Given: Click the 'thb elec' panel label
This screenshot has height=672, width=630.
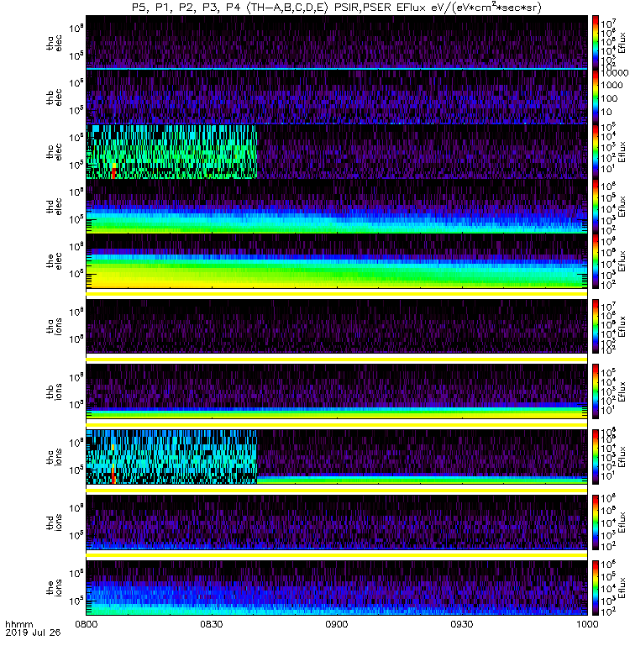Looking at the screenshot, I should tap(54, 97).
